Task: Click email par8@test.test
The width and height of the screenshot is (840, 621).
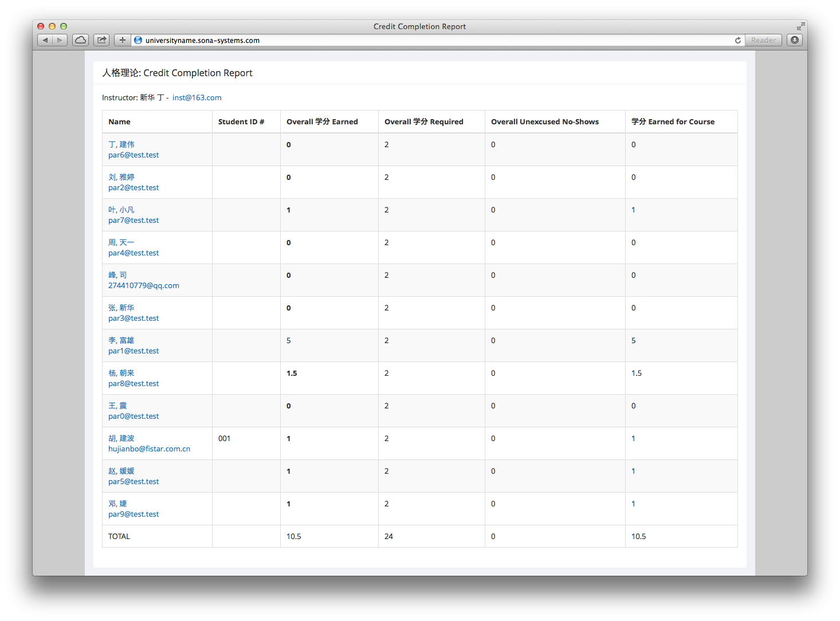Action: (x=134, y=383)
